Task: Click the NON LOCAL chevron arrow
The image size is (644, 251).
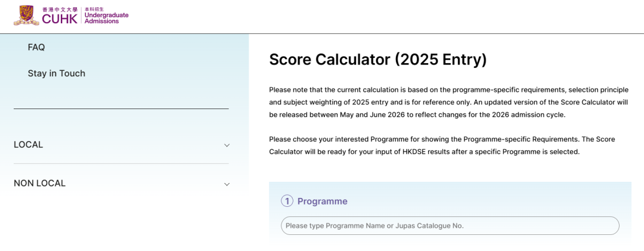Action: pyautogui.click(x=227, y=184)
